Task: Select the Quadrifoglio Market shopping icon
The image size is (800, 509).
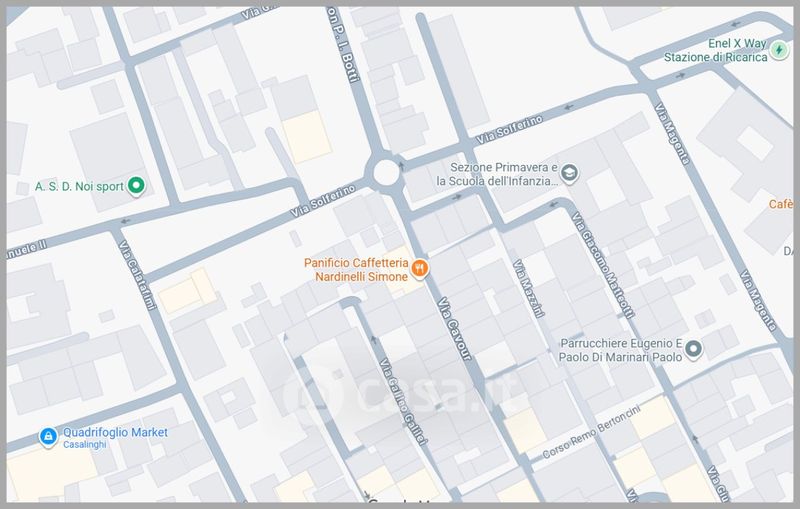Action: point(46,436)
